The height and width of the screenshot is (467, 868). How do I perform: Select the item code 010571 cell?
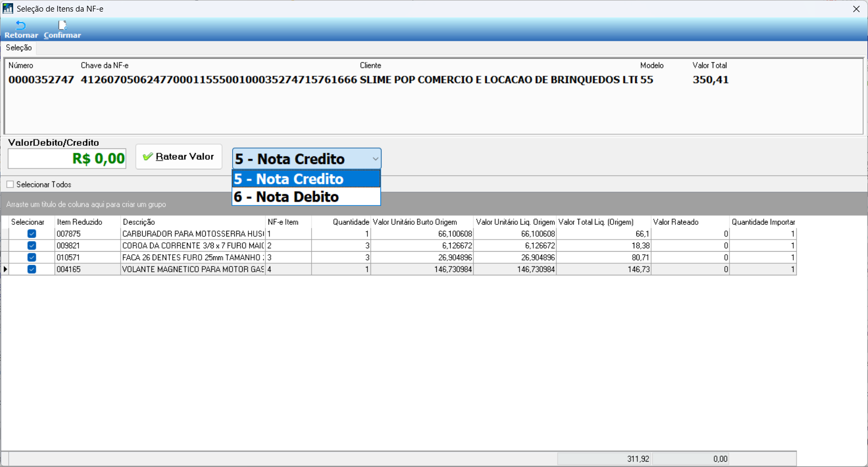[87, 257]
